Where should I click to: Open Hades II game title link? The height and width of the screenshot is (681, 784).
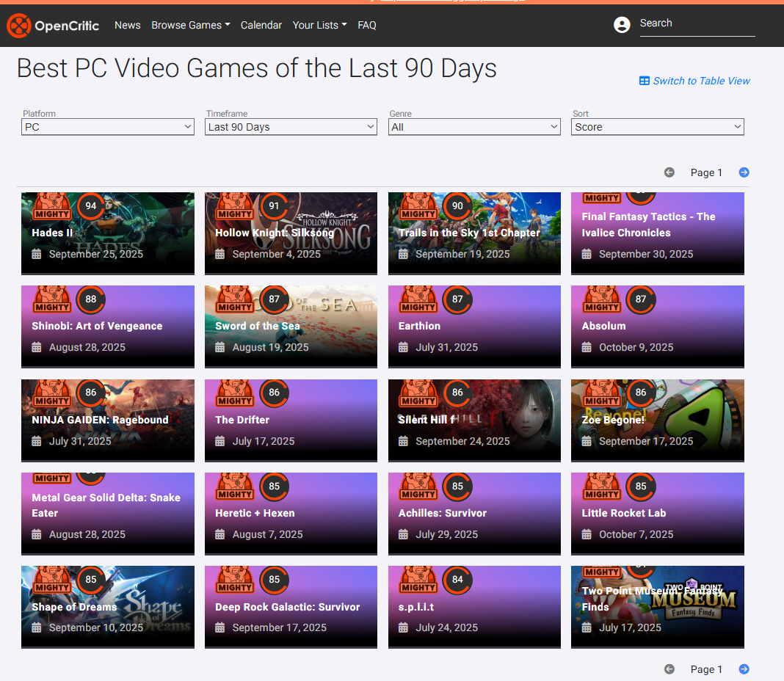tap(52, 233)
